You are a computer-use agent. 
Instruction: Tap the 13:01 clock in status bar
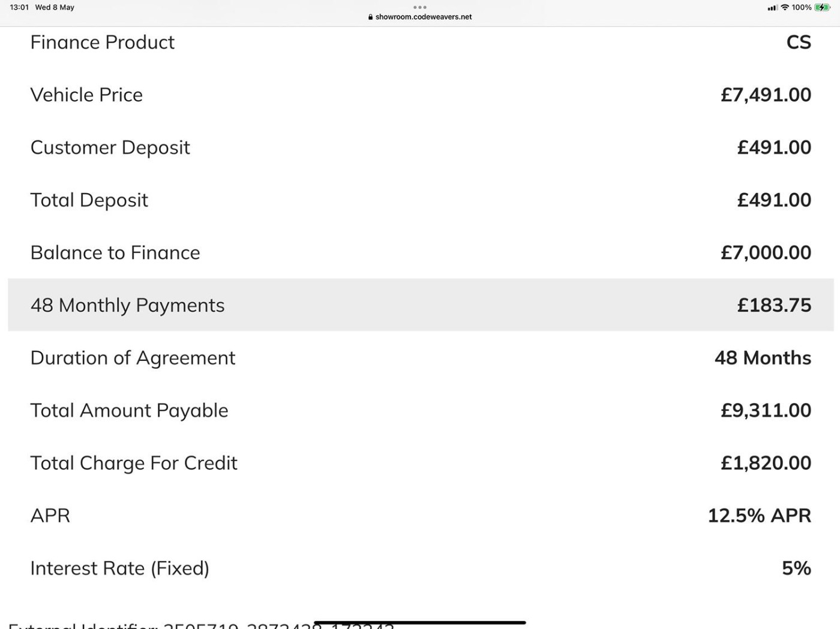19,7
